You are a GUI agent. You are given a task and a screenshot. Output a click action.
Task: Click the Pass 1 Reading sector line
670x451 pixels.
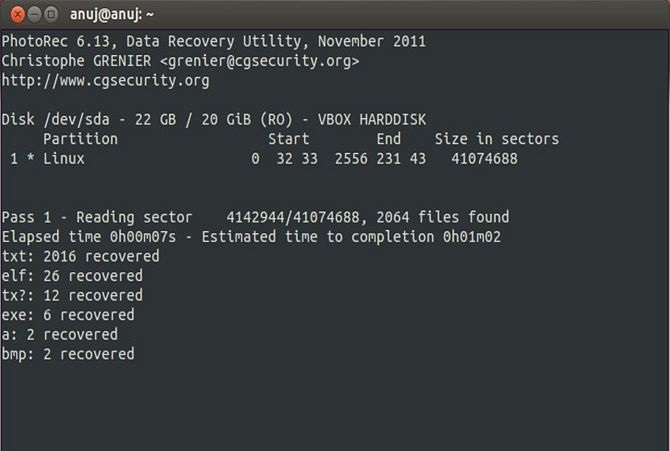coord(255,217)
